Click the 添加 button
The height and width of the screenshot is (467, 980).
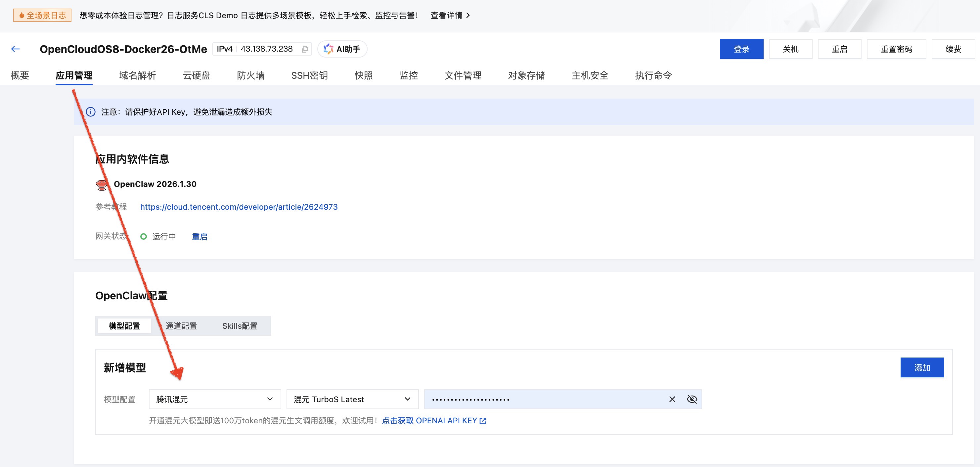point(922,367)
